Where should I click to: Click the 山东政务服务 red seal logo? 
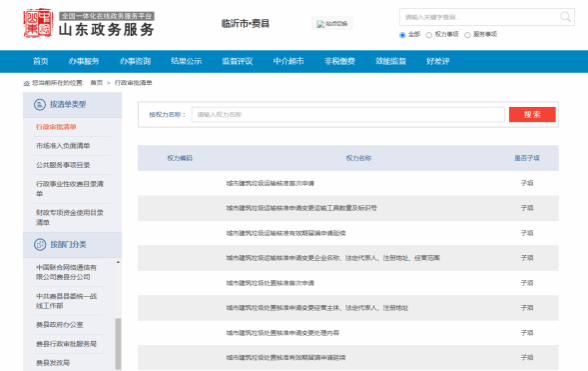[x=38, y=23]
